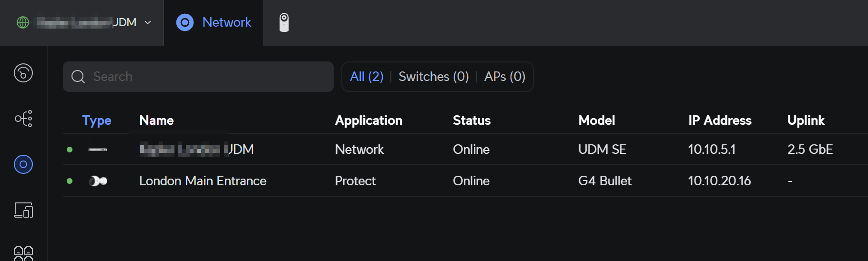Sort by the Status column header

point(471,120)
